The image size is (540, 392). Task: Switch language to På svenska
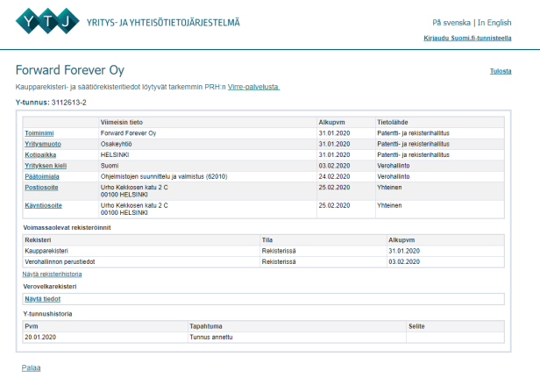(451, 23)
